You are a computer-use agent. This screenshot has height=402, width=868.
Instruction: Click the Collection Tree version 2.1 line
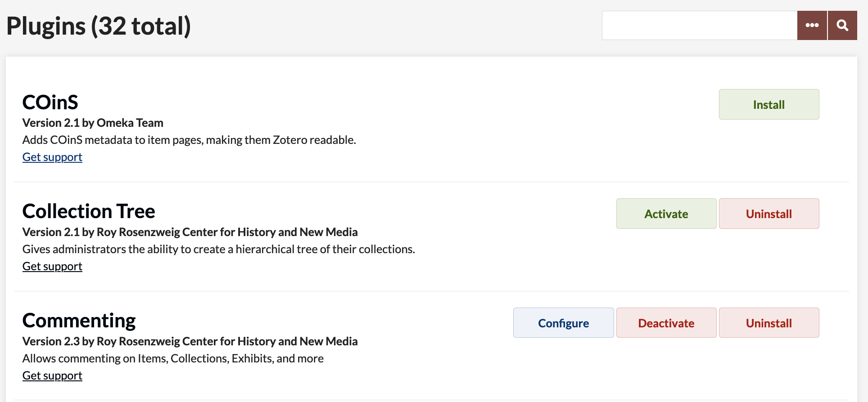(190, 232)
